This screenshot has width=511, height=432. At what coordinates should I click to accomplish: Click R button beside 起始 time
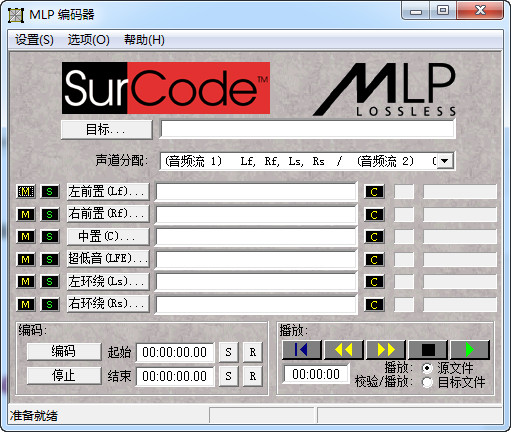pyautogui.click(x=253, y=352)
